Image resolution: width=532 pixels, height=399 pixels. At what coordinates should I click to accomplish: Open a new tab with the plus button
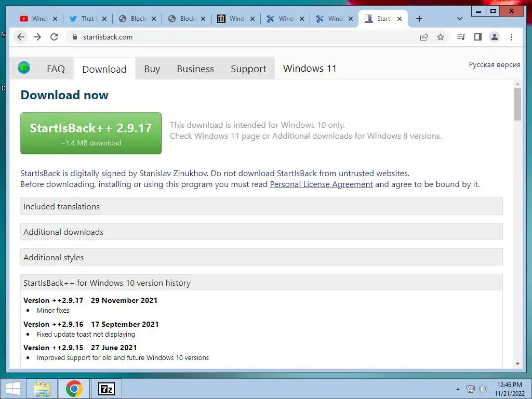[x=419, y=19]
